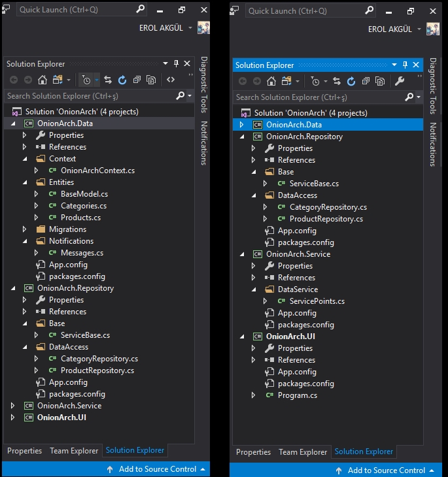This screenshot has width=448, height=477.
Task: Switch to Team Explorer tab in left panel
Action: click(74, 451)
